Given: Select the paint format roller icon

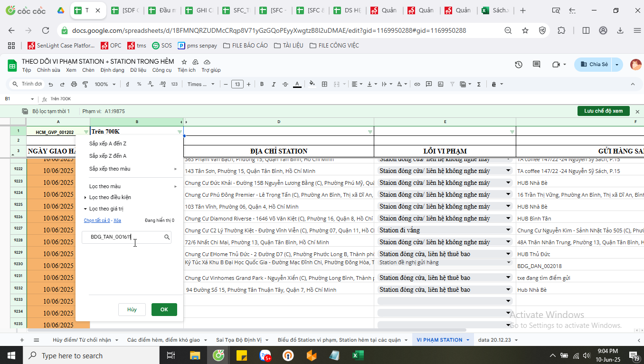Looking at the screenshot, I should click(x=85, y=84).
